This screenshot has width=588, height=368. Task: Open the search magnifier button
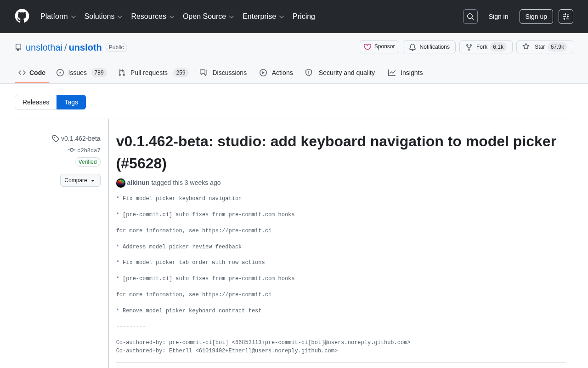pyautogui.click(x=470, y=17)
